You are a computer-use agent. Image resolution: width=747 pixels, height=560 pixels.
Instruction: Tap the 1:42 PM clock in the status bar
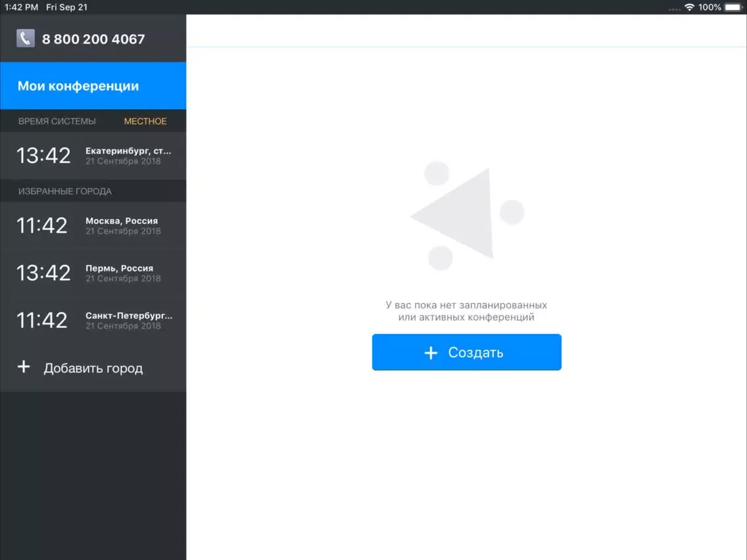tap(22, 7)
